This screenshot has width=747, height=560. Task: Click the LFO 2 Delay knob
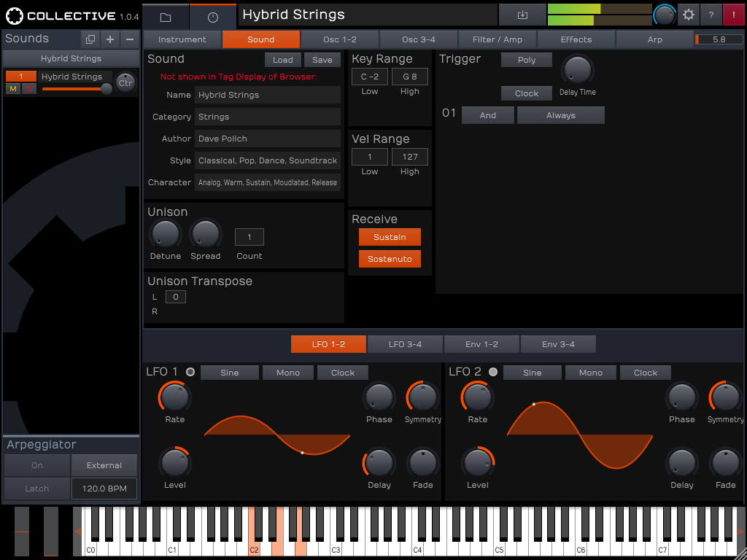point(682,463)
